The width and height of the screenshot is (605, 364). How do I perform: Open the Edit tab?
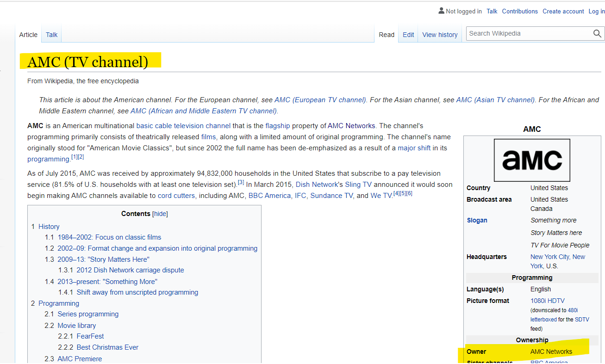[408, 35]
